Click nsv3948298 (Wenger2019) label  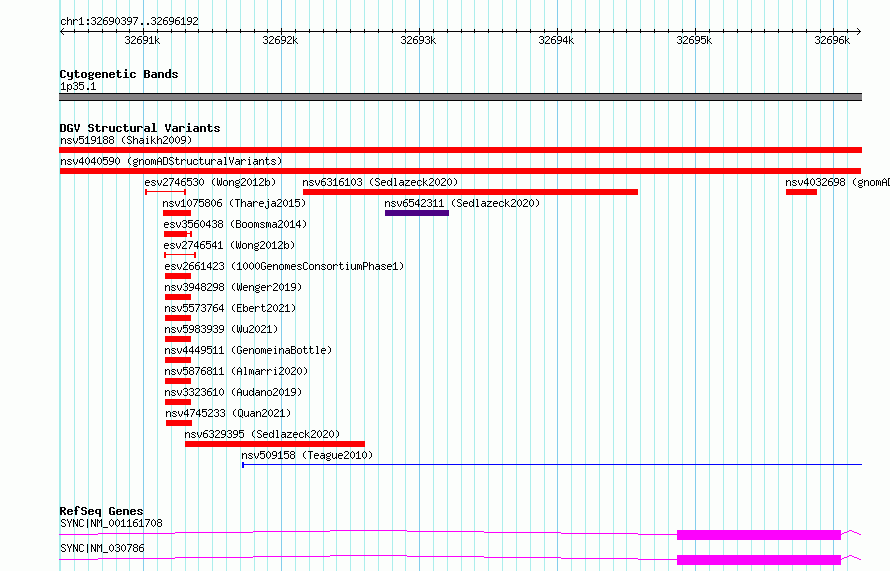click(233, 287)
